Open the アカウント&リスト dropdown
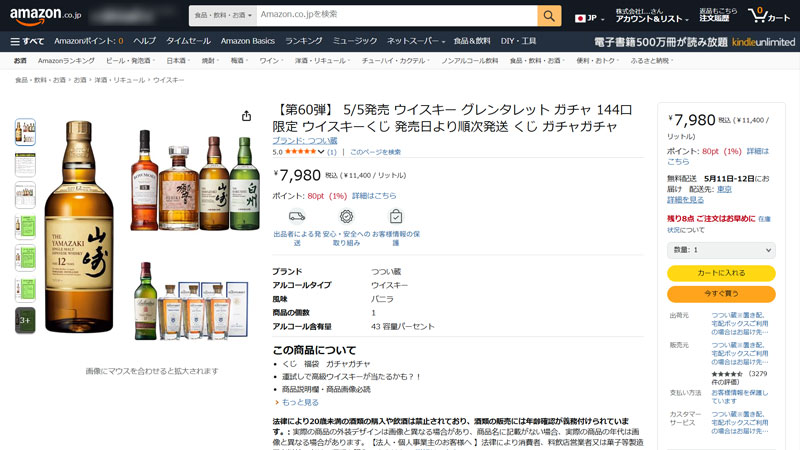800x450 pixels. click(x=652, y=15)
